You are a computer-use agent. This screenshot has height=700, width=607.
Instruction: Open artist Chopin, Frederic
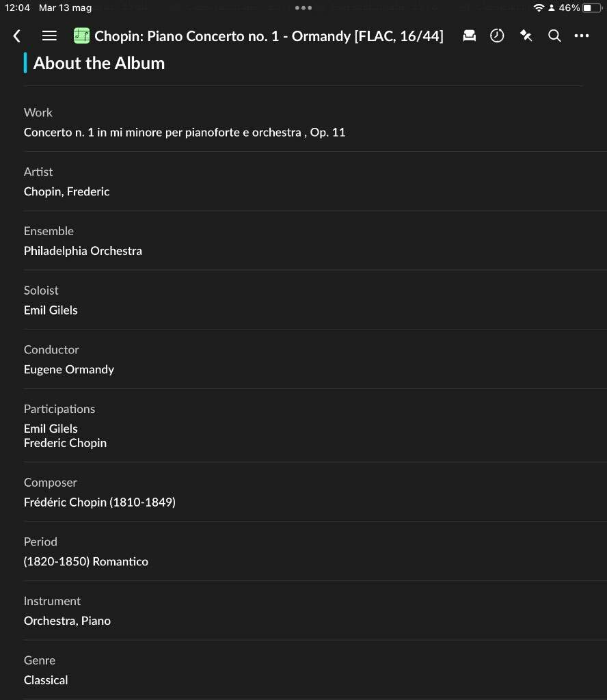pos(66,191)
